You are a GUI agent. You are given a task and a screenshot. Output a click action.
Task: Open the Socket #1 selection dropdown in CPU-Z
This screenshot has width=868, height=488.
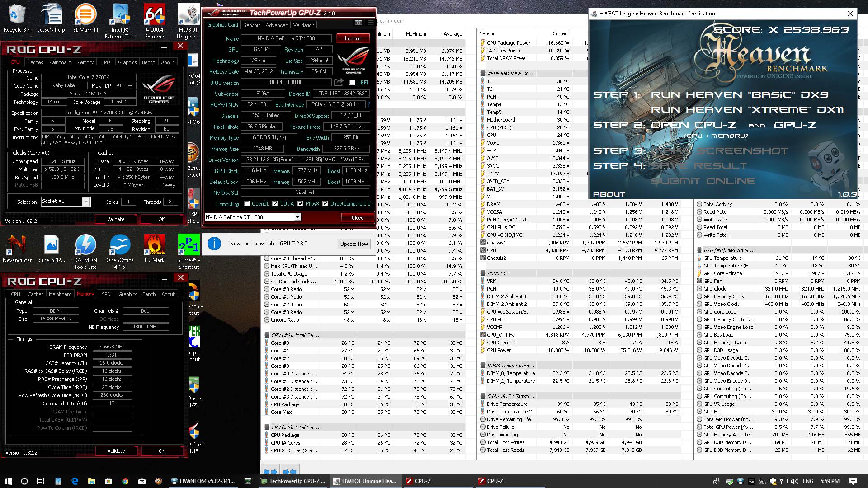click(66, 202)
